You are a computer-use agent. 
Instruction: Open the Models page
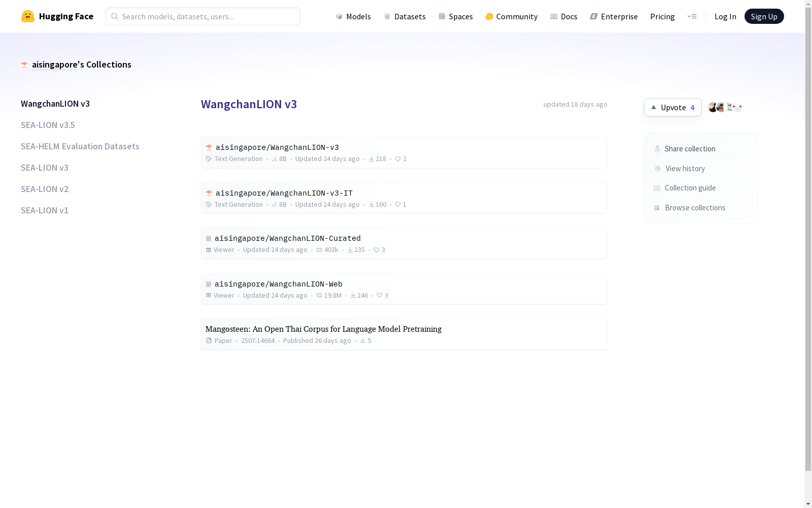point(353,16)
